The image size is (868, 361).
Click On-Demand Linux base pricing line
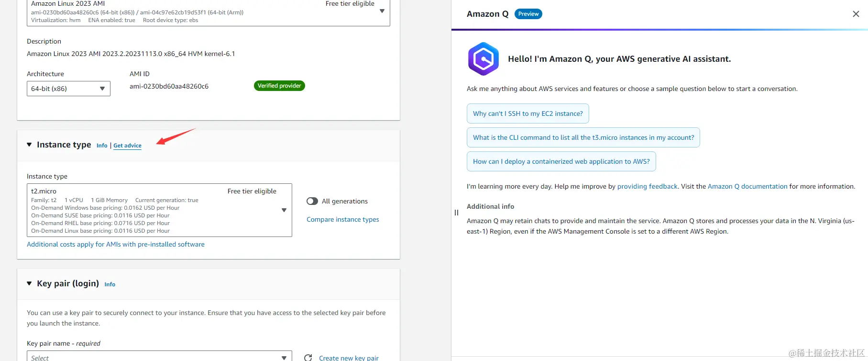(100, 231)
